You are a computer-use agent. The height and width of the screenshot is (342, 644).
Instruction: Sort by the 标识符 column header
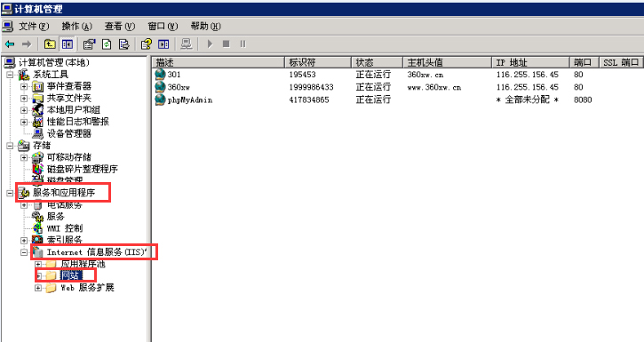(318, 62)
